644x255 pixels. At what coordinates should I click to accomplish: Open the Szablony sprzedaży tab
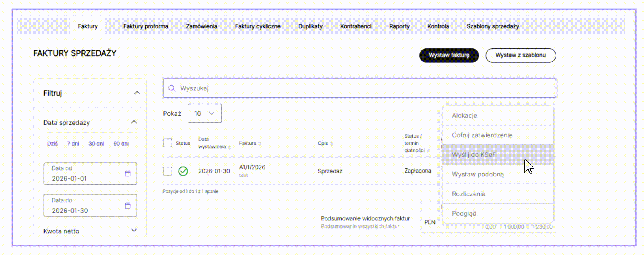click(x=493, y=26)
